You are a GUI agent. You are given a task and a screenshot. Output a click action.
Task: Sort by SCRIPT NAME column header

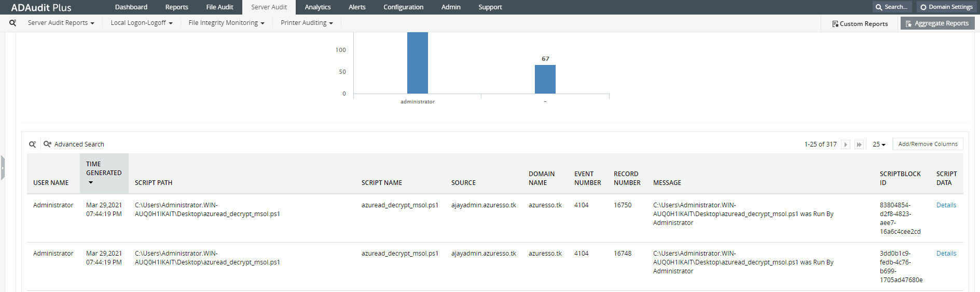tap(382, 183)
